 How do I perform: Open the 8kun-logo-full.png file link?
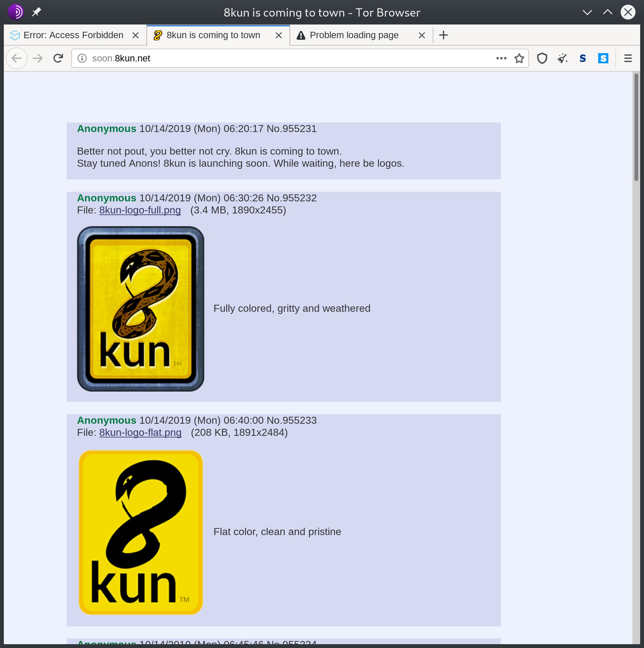click(x=140, y=210)
